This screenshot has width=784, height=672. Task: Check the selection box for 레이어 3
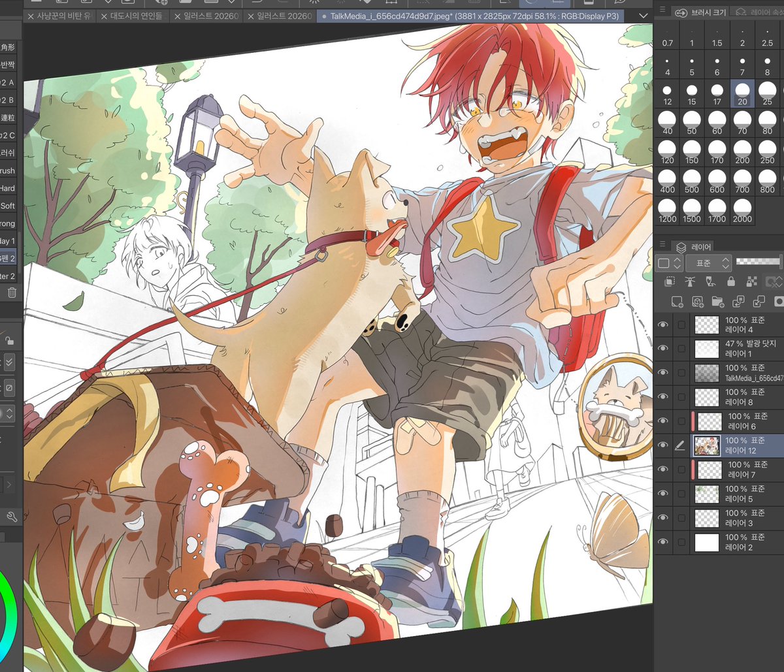tap(682, 518)
